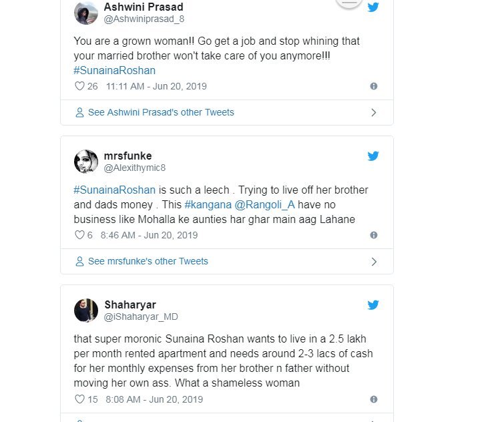
Task: Open info icon on Ashwini Prasad's tweet
Action: pyautogui.click(x=374, y=86)
